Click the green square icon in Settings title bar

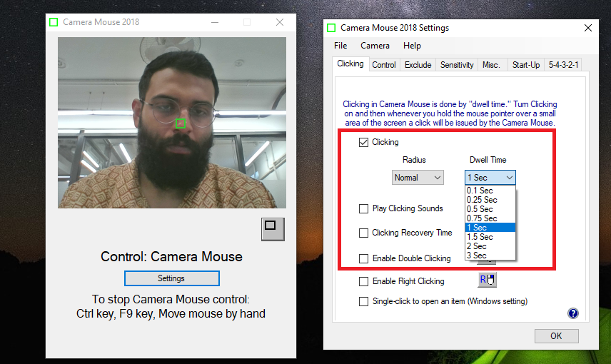point(331,28)
